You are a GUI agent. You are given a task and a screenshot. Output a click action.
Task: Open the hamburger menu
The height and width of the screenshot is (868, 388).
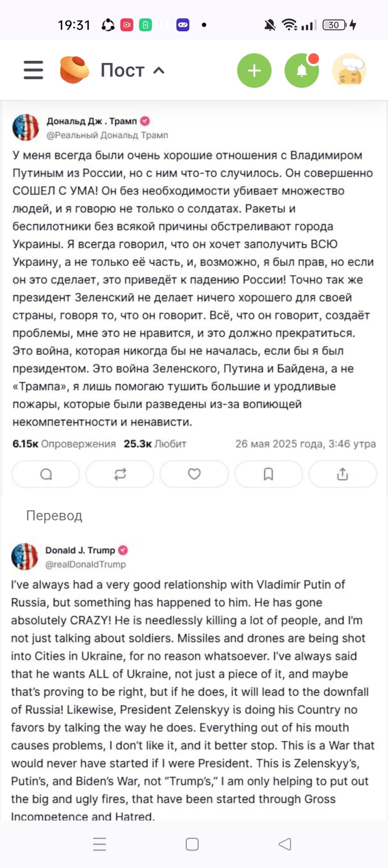[33, 70]
